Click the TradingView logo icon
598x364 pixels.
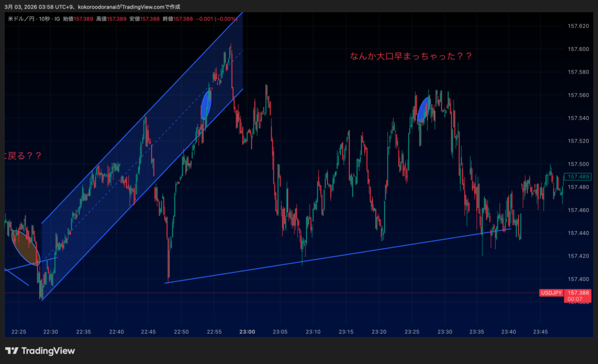tap(12, 351)
